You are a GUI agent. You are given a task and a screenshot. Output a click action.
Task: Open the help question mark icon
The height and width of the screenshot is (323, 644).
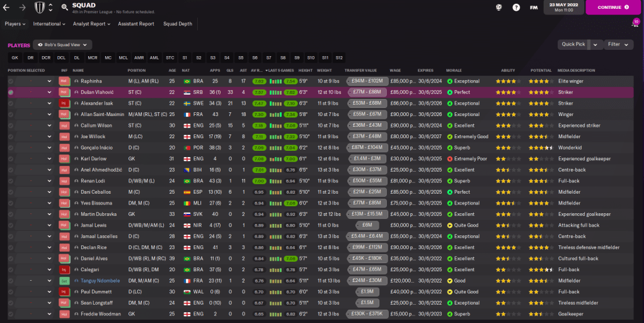516,8
